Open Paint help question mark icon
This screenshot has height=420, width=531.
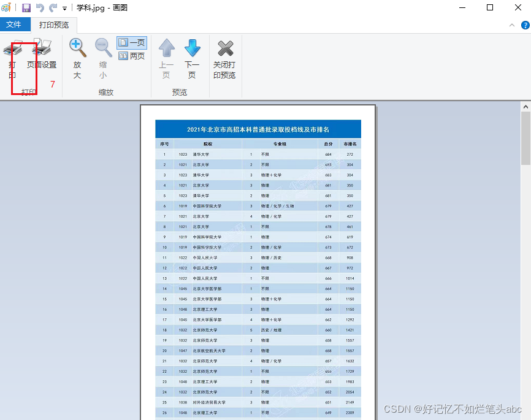pyautogui.click(x=525, y=25)
